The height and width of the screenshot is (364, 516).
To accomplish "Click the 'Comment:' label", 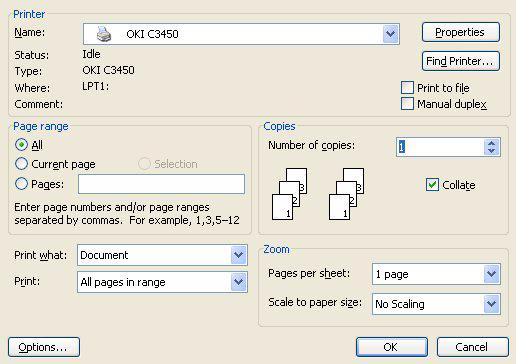I will (x=38, y=104).
